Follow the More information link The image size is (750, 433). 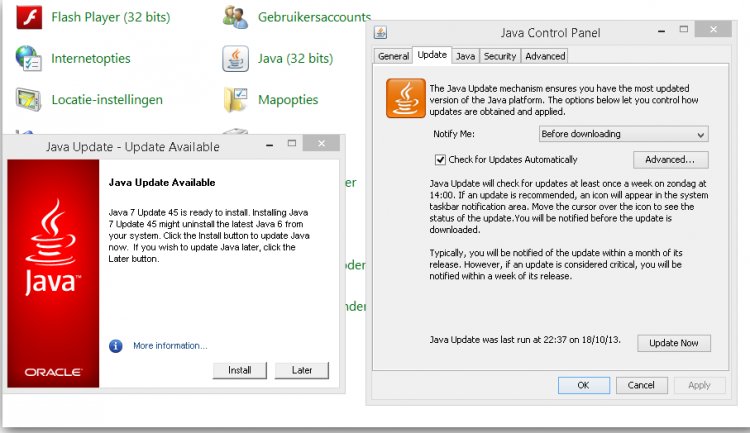(x=170, y=346)
